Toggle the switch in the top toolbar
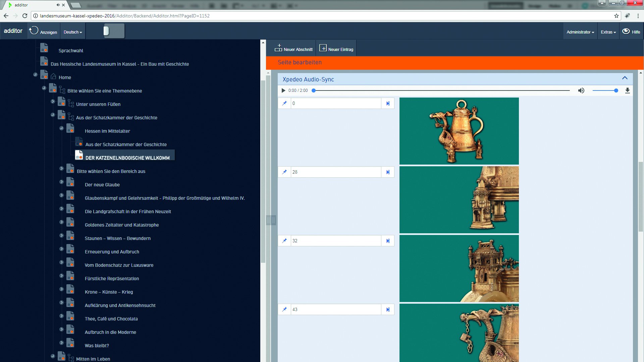Image resolution: width=644 pixels, height=362 pixels. pyautogui.click(x=114, y=31)
